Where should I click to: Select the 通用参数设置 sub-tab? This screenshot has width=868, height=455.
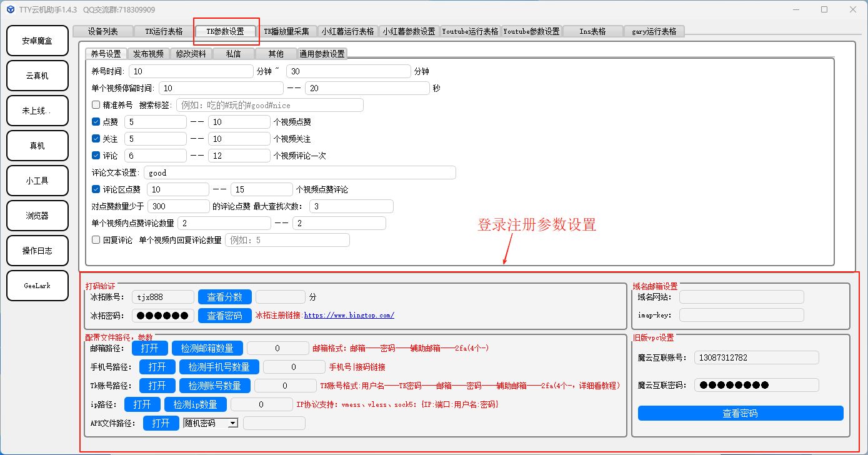tap(322, 54)
